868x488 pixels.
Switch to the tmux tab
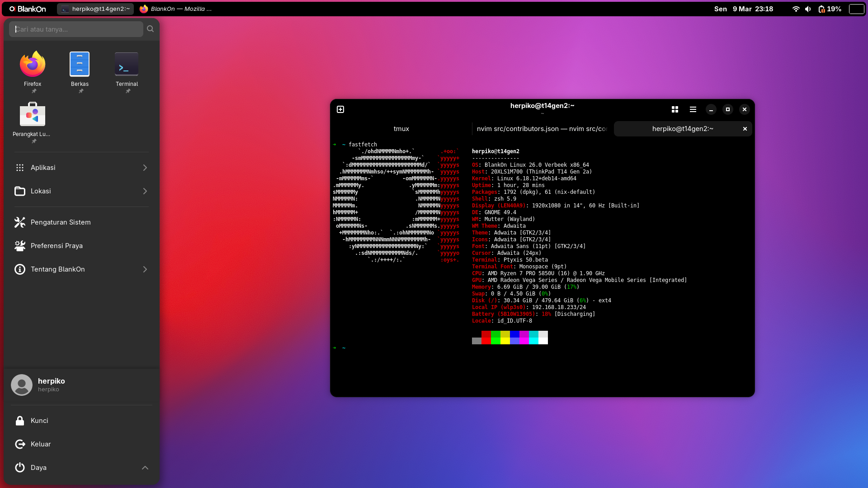coord(401,129)
